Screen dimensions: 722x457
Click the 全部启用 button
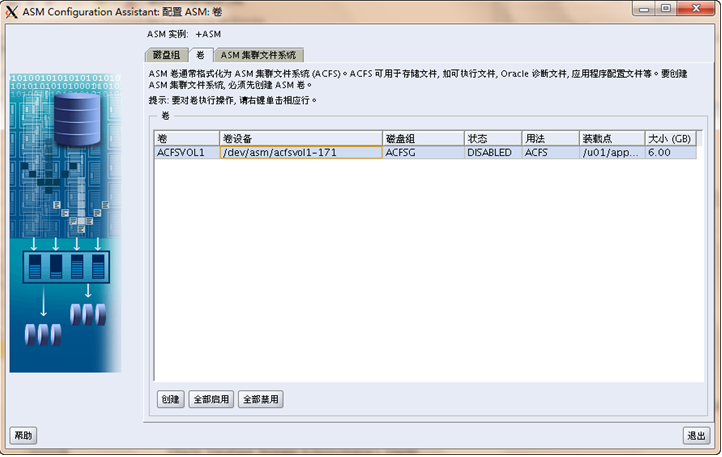211,399
